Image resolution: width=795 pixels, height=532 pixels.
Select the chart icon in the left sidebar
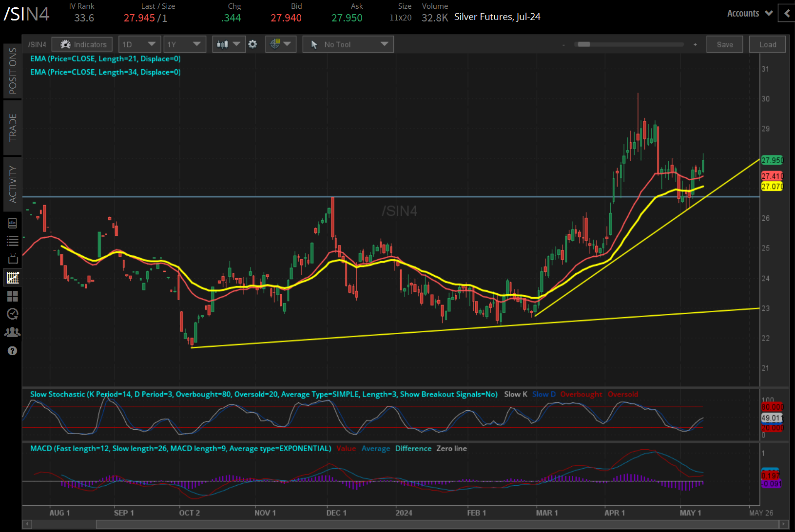point(12,277)
